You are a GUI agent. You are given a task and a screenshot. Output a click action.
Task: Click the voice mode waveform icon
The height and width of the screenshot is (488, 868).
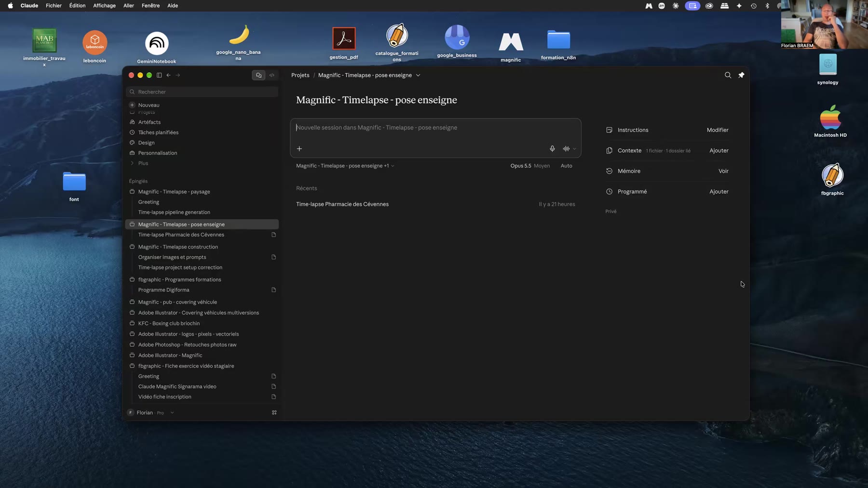[x=566, y=149]
